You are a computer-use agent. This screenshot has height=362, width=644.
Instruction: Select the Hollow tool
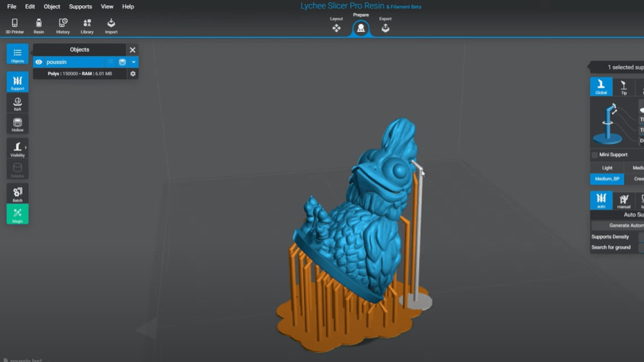click(18, 124)
